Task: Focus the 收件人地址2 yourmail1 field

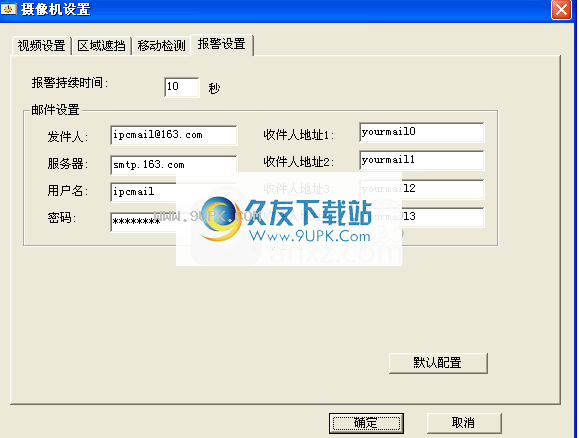Action: pos(421,160)
